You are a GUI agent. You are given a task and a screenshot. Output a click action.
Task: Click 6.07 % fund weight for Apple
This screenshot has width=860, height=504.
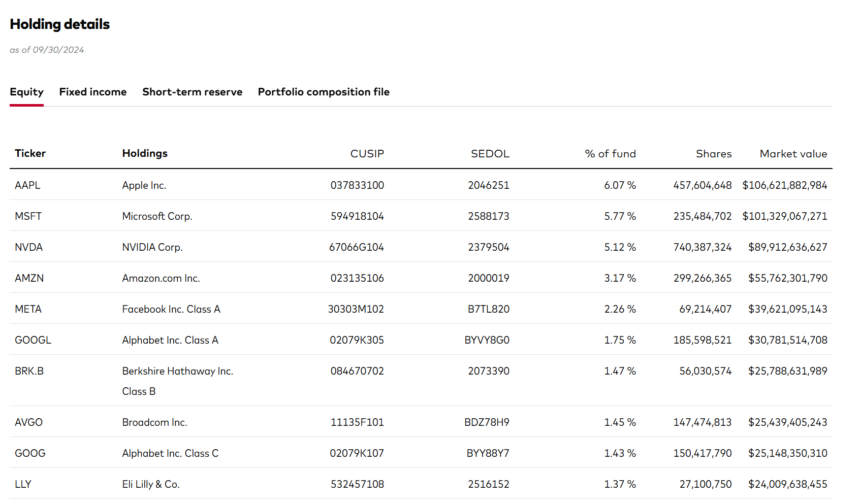pos(620,185)
